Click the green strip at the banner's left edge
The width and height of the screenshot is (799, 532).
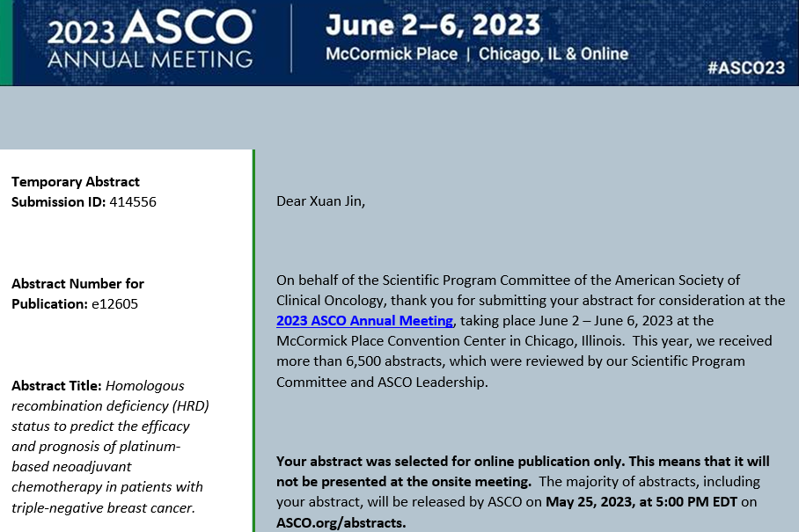(5, 42)
